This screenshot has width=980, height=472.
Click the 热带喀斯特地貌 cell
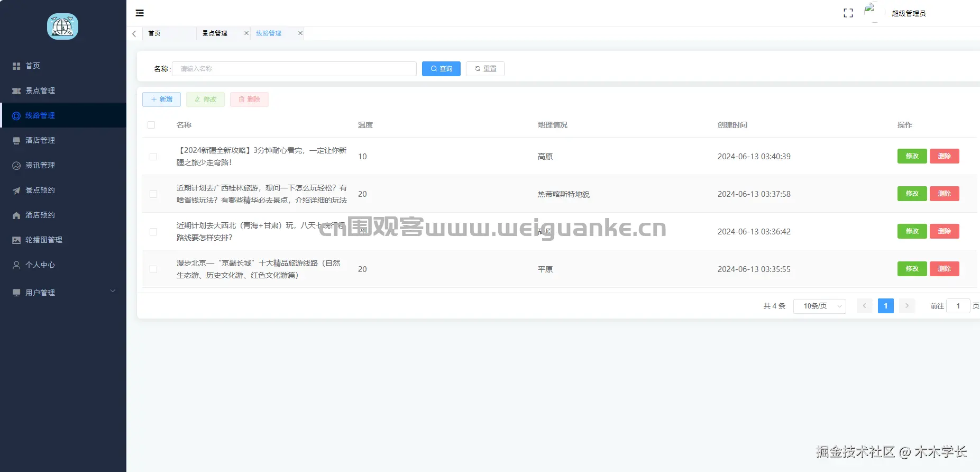click(564, 194)
